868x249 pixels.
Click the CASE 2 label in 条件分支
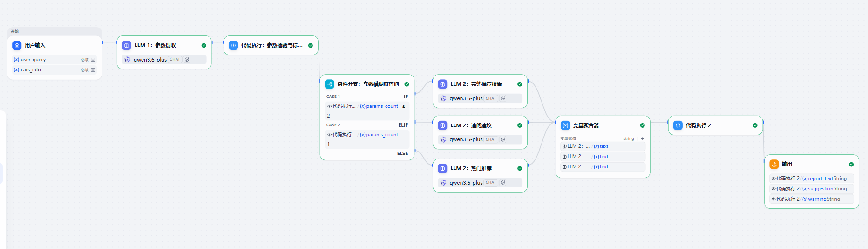pyautogui.click(x=333, y=125)
